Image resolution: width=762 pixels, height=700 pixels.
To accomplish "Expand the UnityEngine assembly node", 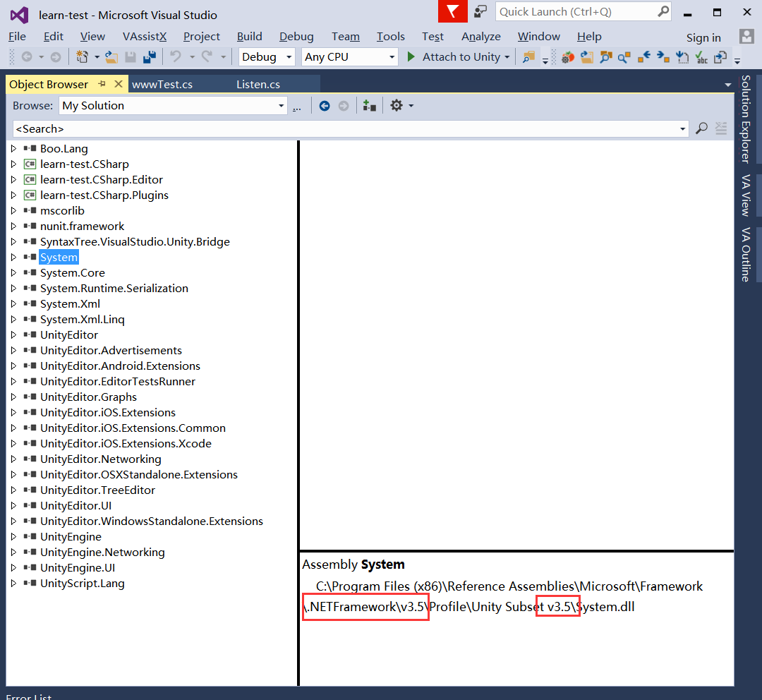I will pyautogui.click(x=13, y=537).
